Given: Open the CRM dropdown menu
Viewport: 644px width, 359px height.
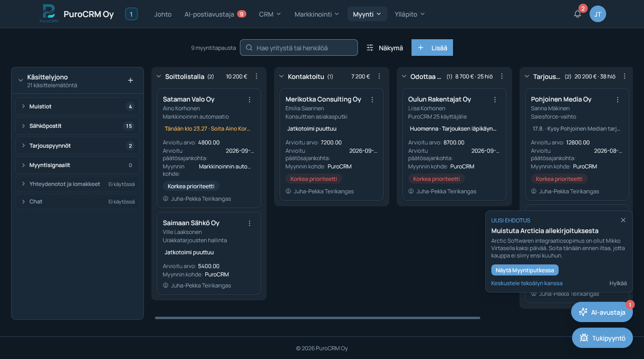Looking at the screenshot, I should tap(270, 14).
